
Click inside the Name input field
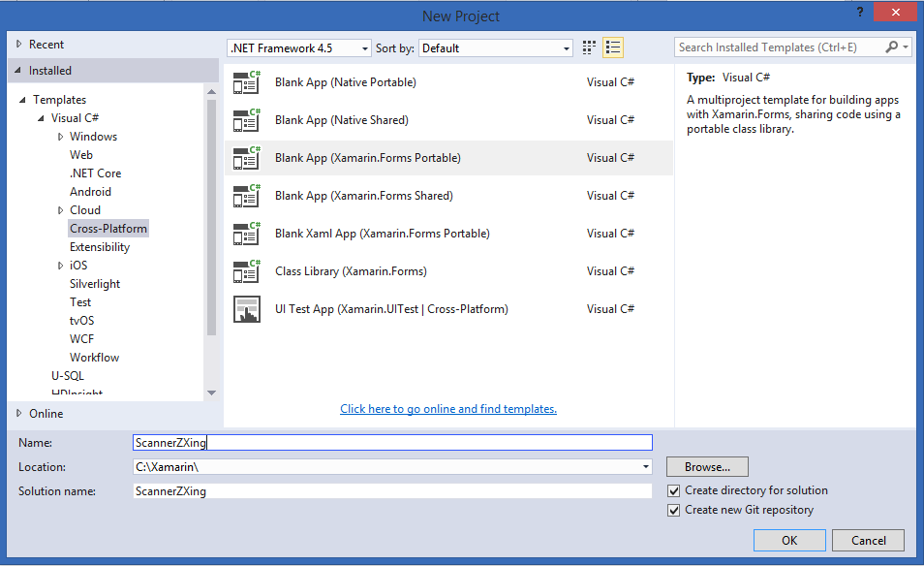(x=387, y=442)
